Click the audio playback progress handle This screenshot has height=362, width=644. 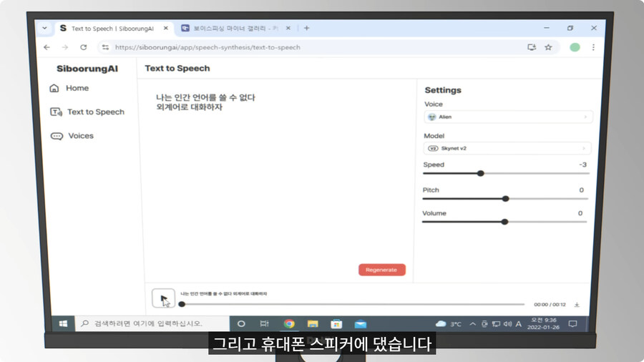click(x=182, y=304)
